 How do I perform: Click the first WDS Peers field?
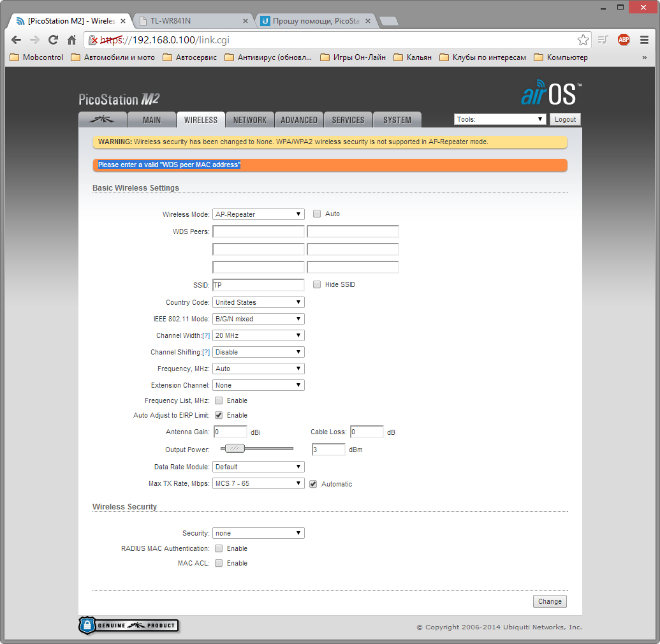258,231
